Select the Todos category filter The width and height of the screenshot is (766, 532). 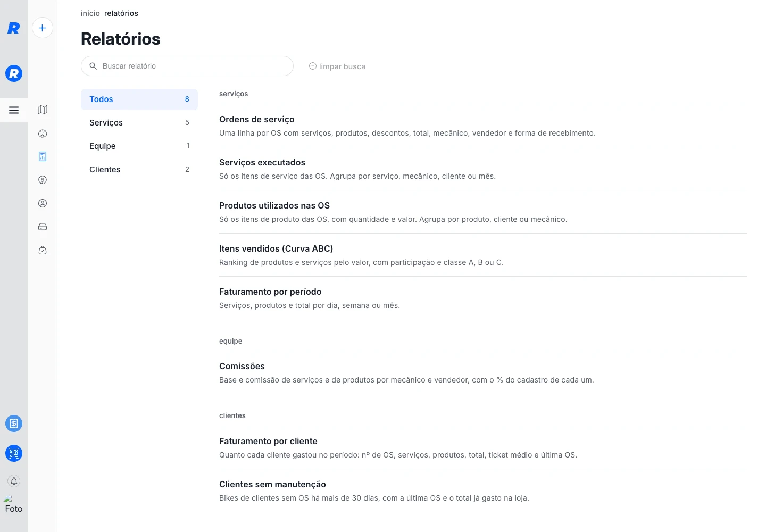pyautogui.click(x=139, y=99)
